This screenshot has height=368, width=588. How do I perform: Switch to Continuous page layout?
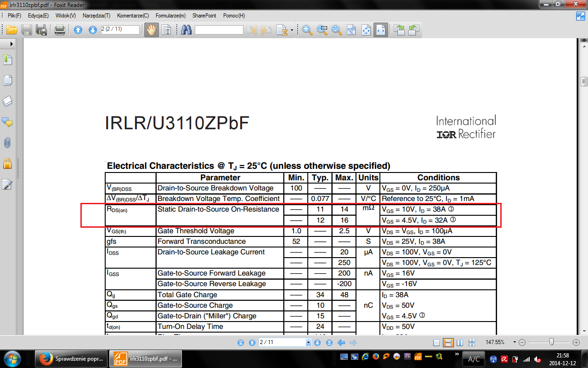click(x=448, y=342)
